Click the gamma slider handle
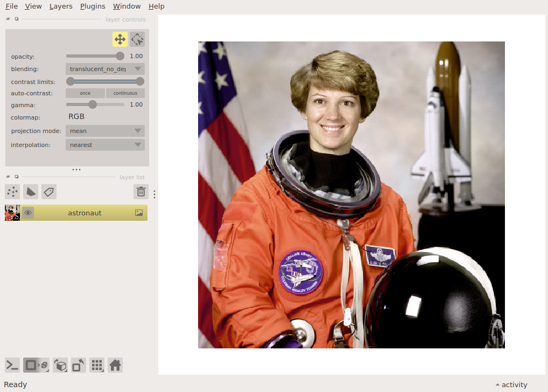 [93, 104]
